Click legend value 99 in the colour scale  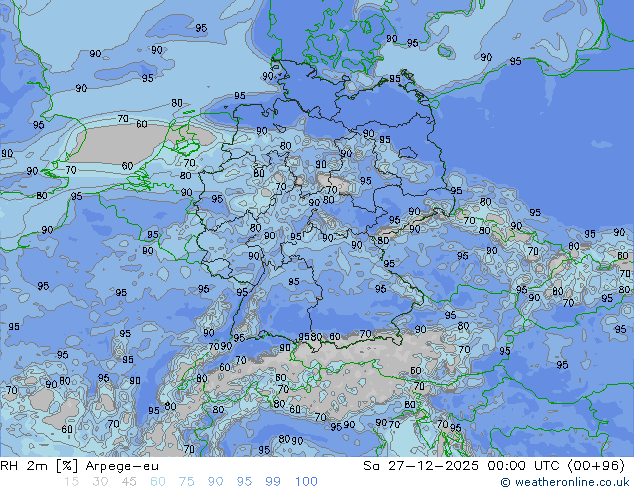tap(273, 482)
